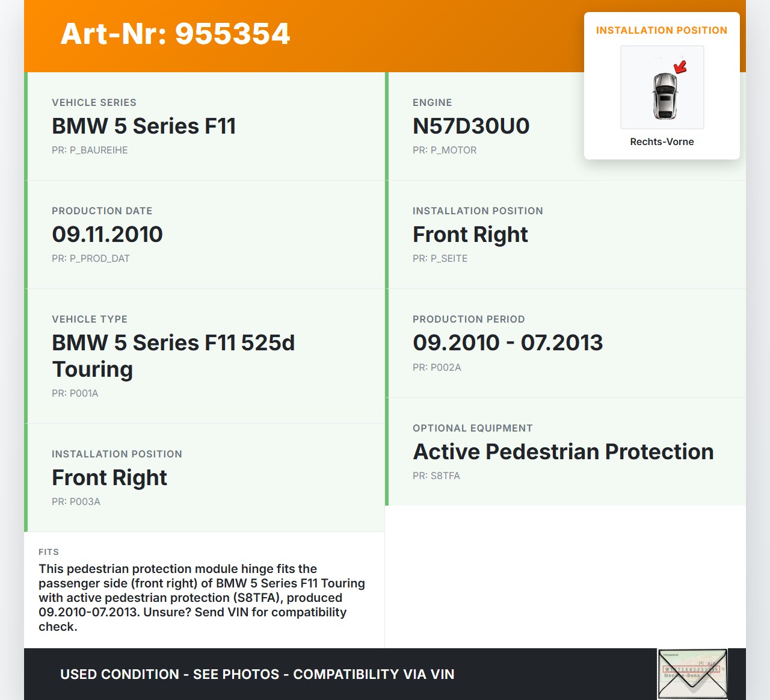Click Front Right under PR: P_SEITE
This screenshot has height=700, width=770.
[470, 234]
